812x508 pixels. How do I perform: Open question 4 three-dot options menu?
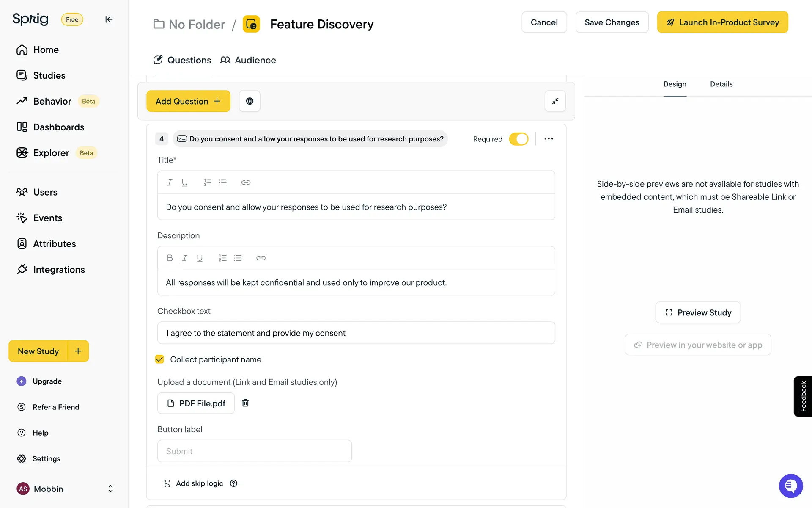(549, 139)
